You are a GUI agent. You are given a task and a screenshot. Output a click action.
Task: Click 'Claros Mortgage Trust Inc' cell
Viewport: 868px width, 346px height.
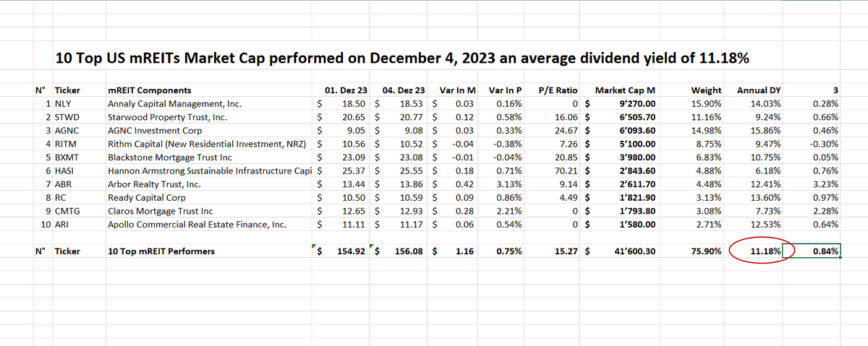pos(160,211)
